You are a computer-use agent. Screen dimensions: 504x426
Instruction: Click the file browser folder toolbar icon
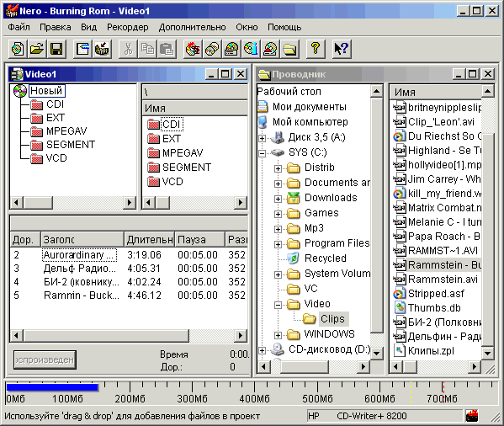(289, 49)
